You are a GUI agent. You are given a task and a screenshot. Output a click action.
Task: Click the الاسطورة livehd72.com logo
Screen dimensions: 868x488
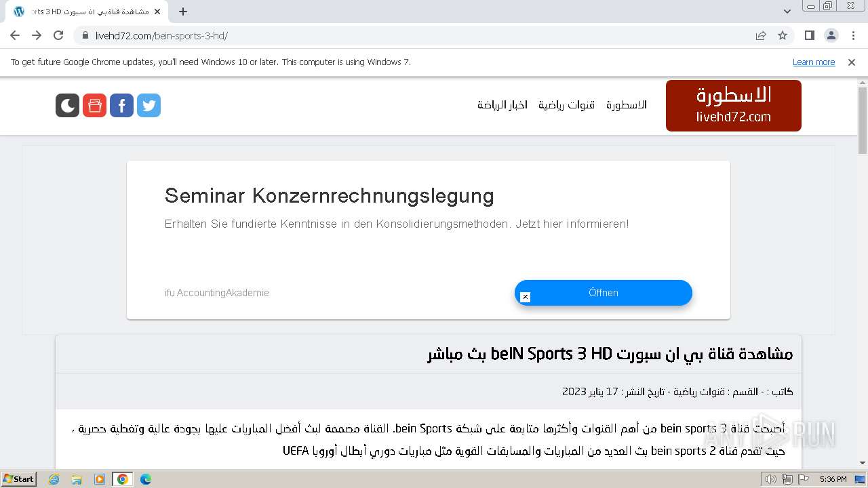click(734, 106)
